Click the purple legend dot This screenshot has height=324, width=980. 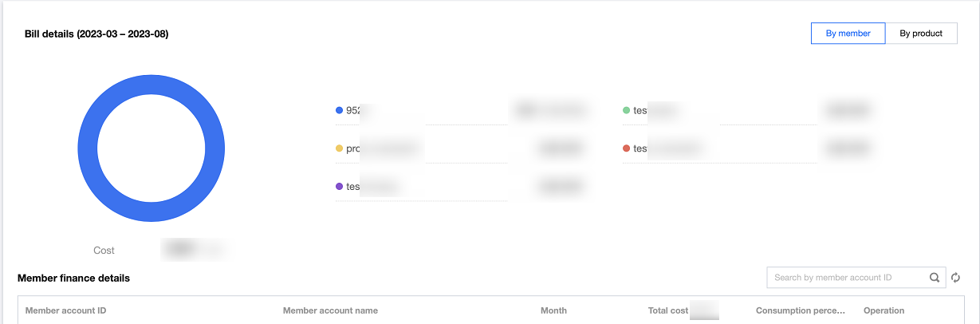[340, 187]
